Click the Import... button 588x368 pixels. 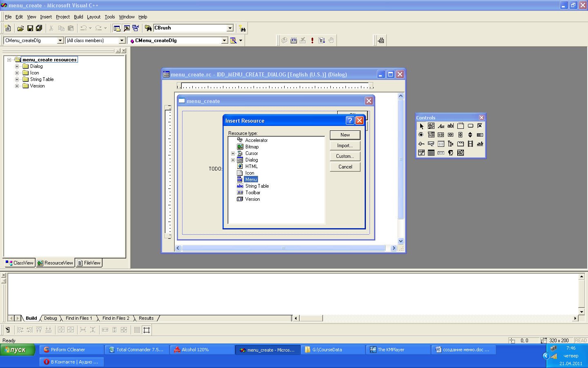345,146
